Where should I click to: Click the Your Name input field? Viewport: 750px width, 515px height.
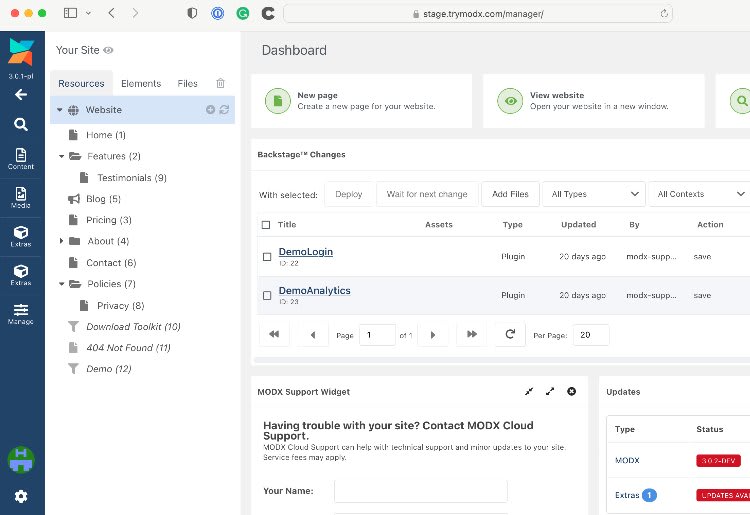click(420, 491)
